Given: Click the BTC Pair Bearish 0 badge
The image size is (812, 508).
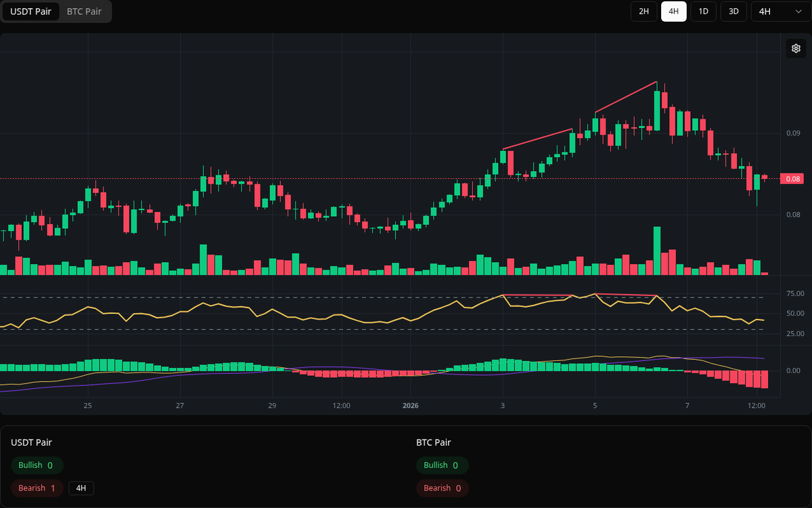Looking at the screenshot, I should pyautogui.click(x=442, y=488).
